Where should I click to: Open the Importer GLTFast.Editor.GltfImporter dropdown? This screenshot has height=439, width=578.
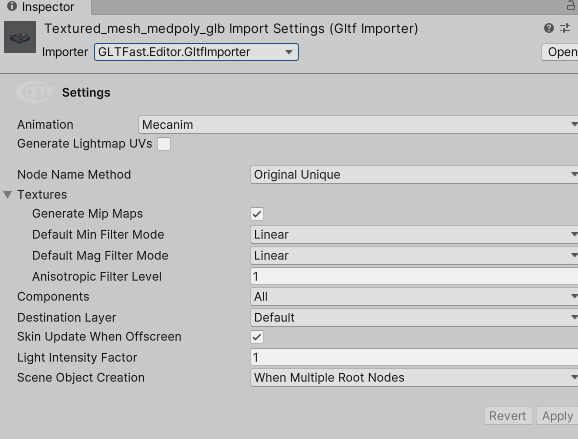196,52
